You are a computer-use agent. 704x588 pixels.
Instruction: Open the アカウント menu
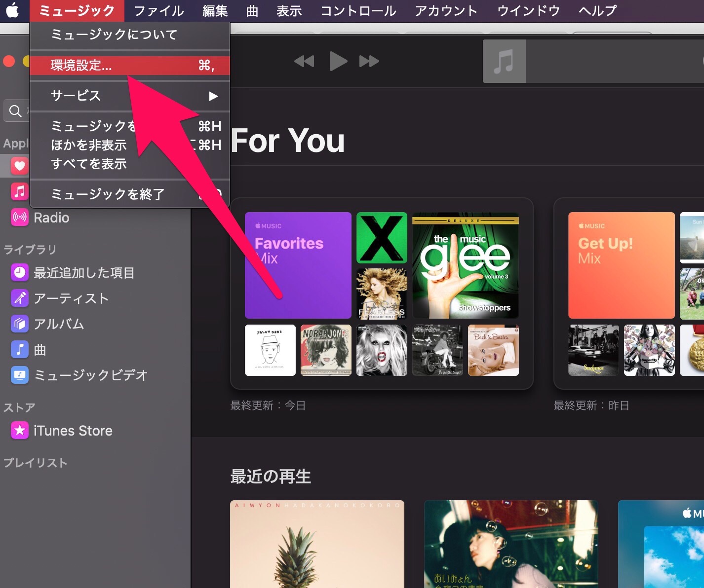pos(446,10)
